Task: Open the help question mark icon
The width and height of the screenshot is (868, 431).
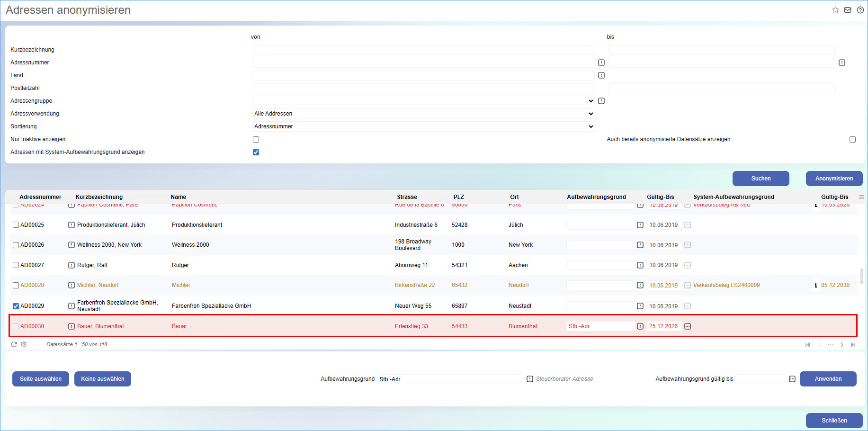Action: click(x=860, y=10)
